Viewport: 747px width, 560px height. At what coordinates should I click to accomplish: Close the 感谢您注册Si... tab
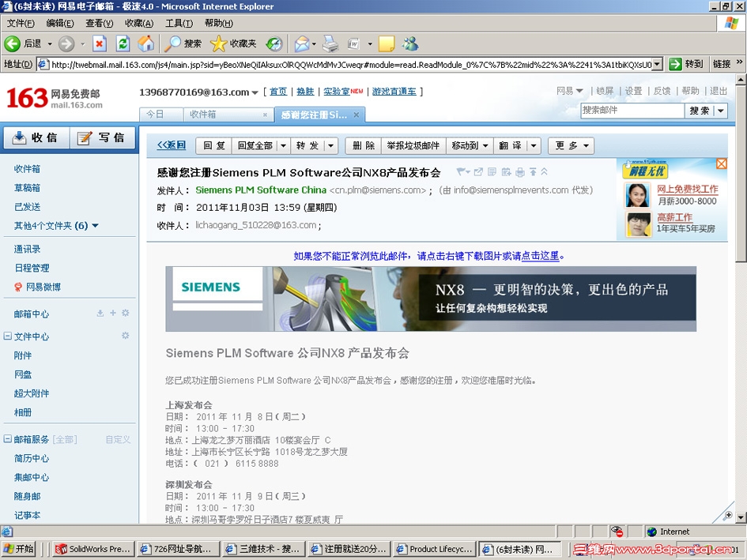(x=357, y=115)
